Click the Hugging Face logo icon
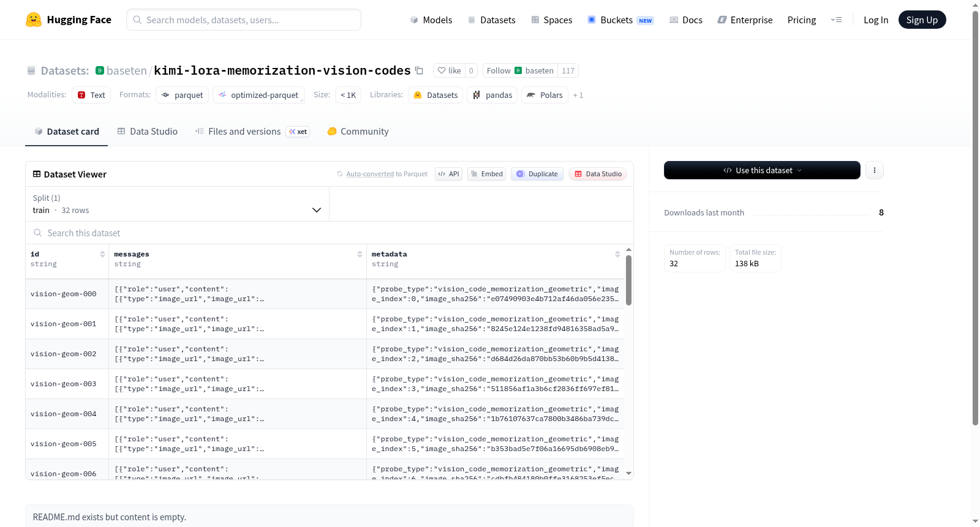980x527 pixels. click(x=34, y=20)
